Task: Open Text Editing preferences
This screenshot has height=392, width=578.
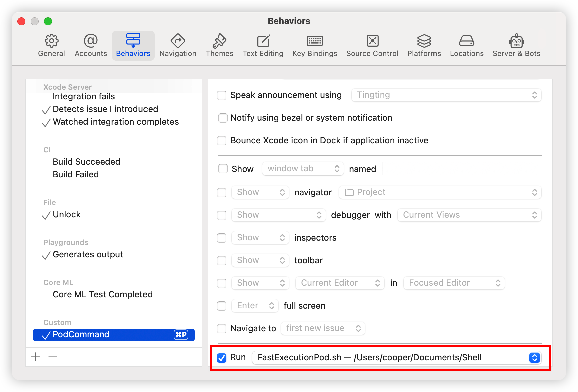Action: [x=263, y=45]
